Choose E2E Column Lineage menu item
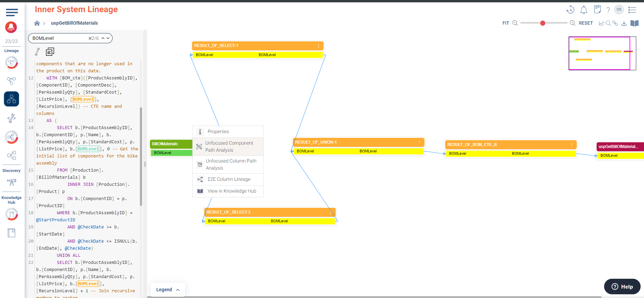644x298 pixels. (229, 179)
